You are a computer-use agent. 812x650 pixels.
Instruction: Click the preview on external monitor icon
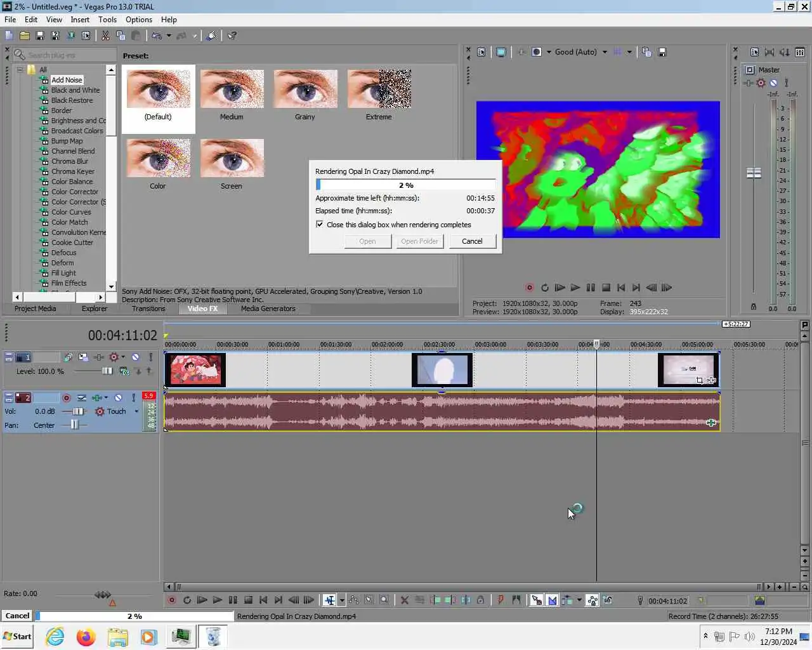(x=501, y=52)
